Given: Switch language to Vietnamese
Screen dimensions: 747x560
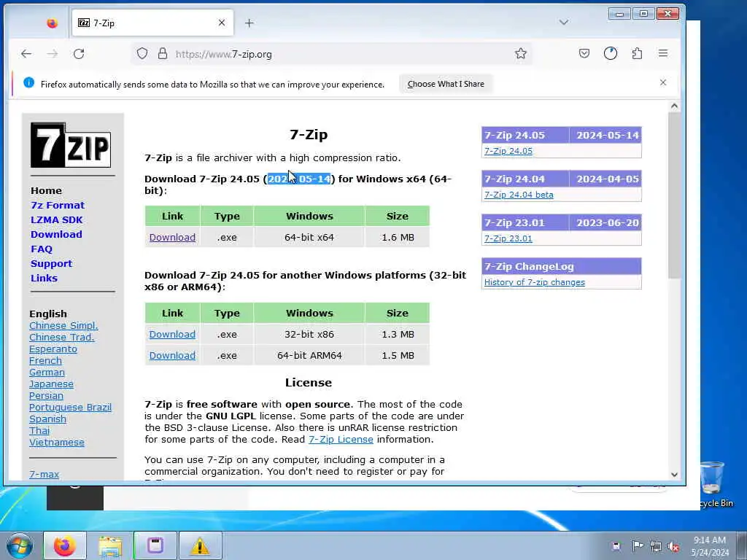Looking at the screenshot, I should click(x=57, y=443).
